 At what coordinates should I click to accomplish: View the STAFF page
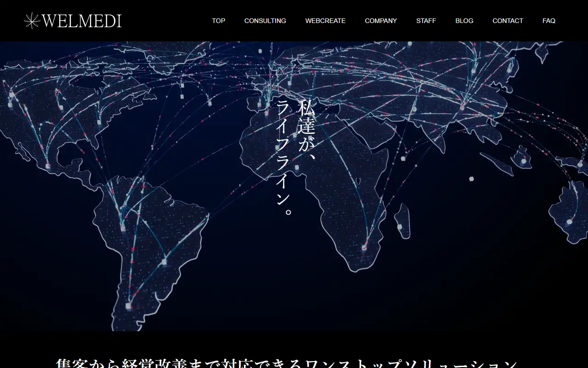tap(426, 21)
